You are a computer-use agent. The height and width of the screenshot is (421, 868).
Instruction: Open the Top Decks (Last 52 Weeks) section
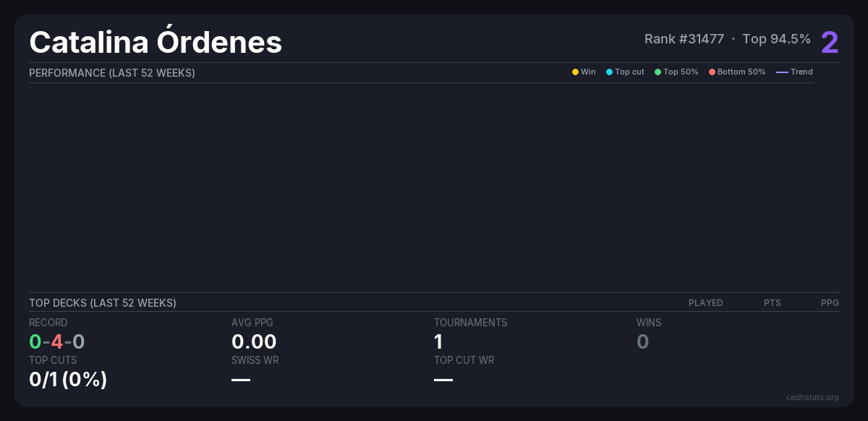(x=103, y=303)
